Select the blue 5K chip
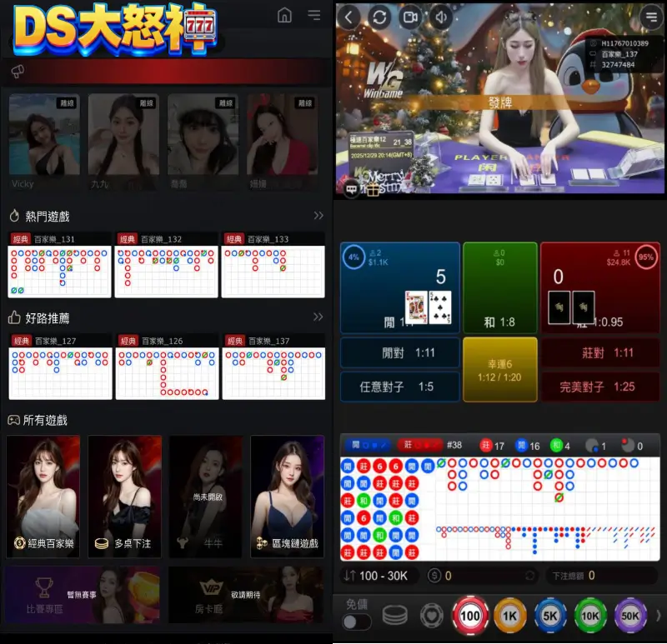Image resolution: width=667 pixels, height=644 pixels. pos(550,617)
